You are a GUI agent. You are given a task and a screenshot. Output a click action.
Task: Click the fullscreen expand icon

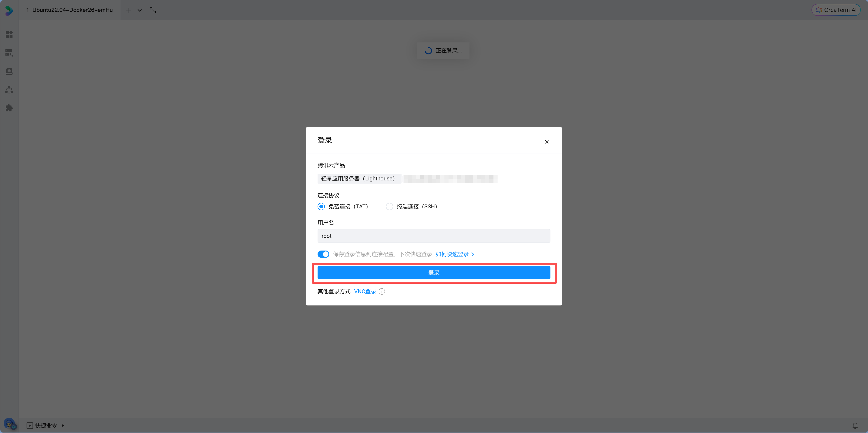tap(153, 10)
